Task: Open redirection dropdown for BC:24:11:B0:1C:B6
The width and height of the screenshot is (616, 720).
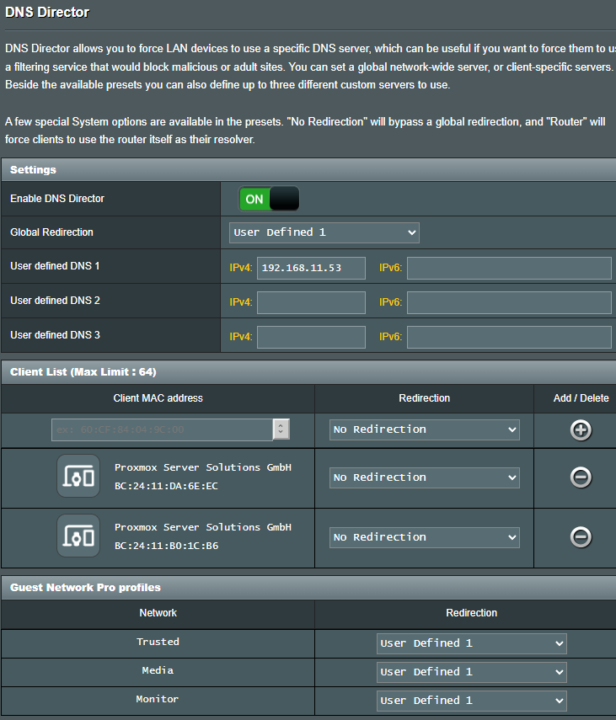Action: point(424,537)
